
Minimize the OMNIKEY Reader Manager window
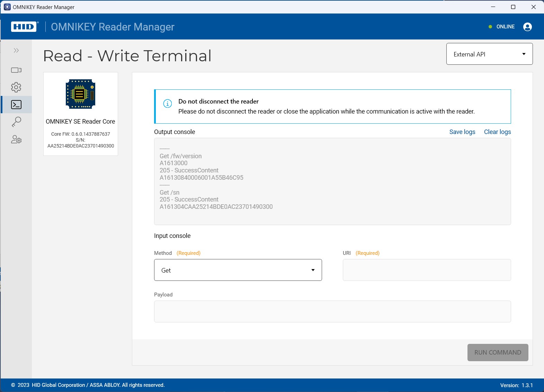click(x=493, y=7)
